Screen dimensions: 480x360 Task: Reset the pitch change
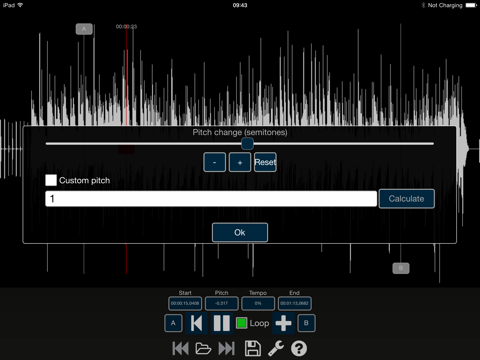(x=265, y=162)
